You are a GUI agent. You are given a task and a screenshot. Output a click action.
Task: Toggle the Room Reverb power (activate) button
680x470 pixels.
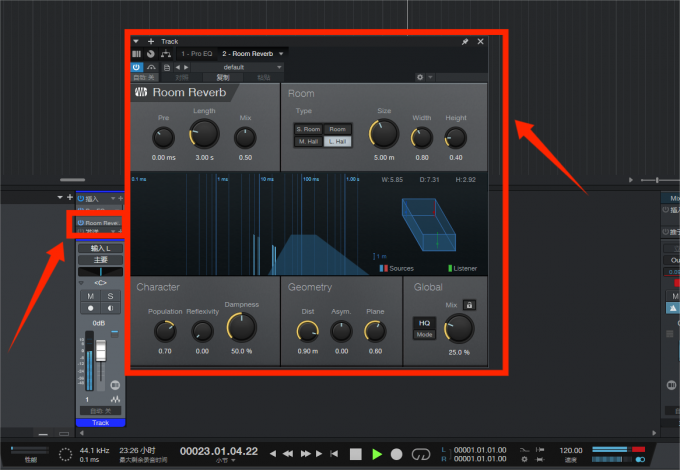136,67
